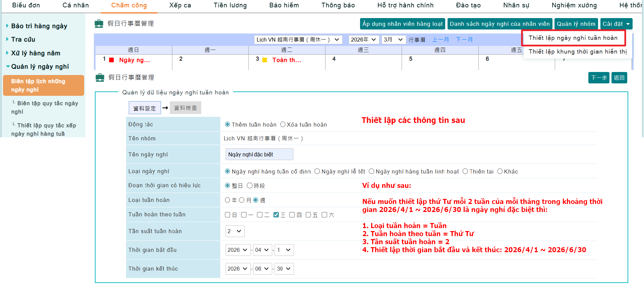Uncheck the Wednesday (三) checkbox
This screenshot has height=285, width=644.
click(276, 215)
